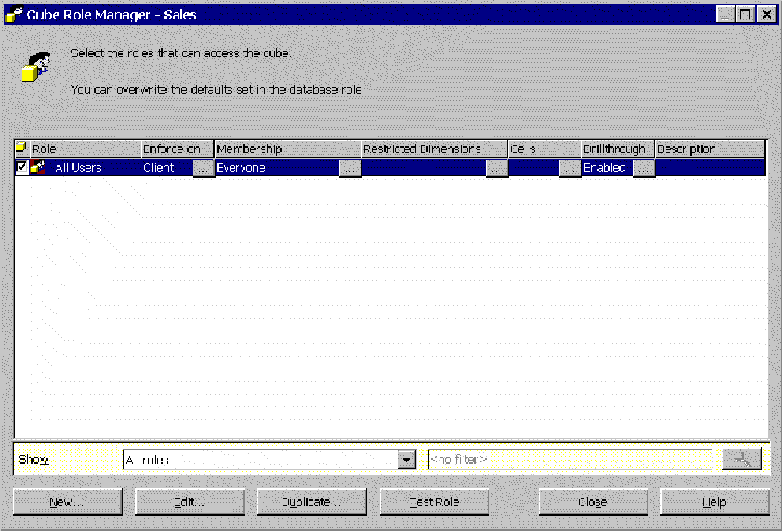Open the Cells ellipsis button
The width and height of the screenshot is (783, 532).
tap(570, 168)
